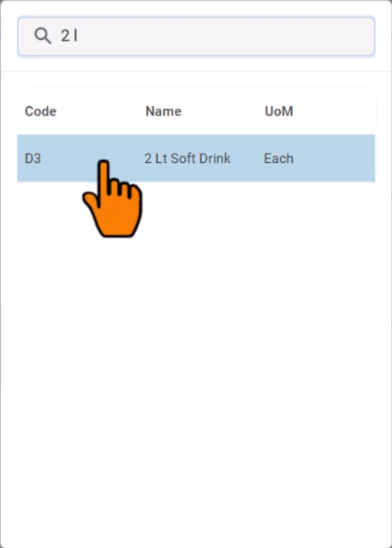Image resolution: width=392 pixels, height=548 pixels.
Task: Click the magnifying glass search icon
Action: (42, 36)
